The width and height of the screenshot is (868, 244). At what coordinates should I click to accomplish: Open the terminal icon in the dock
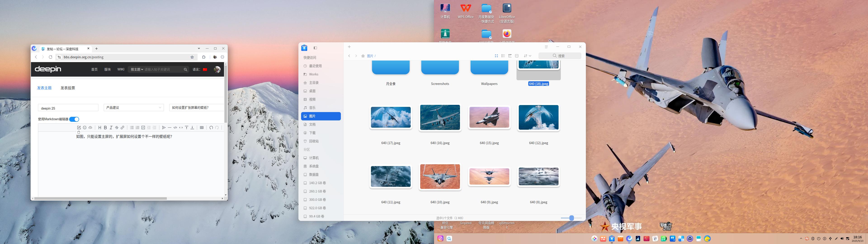point(647,239)
